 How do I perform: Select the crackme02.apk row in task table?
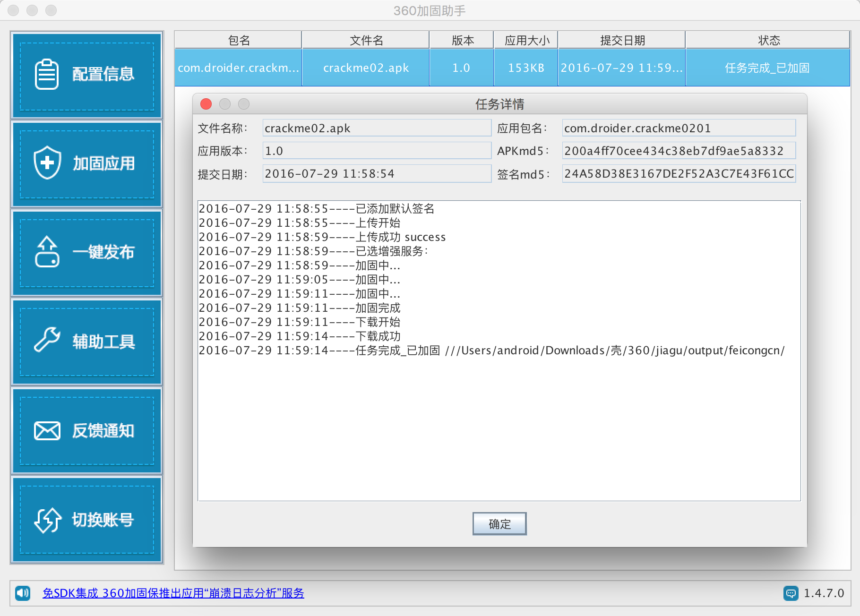pos(366,68)
